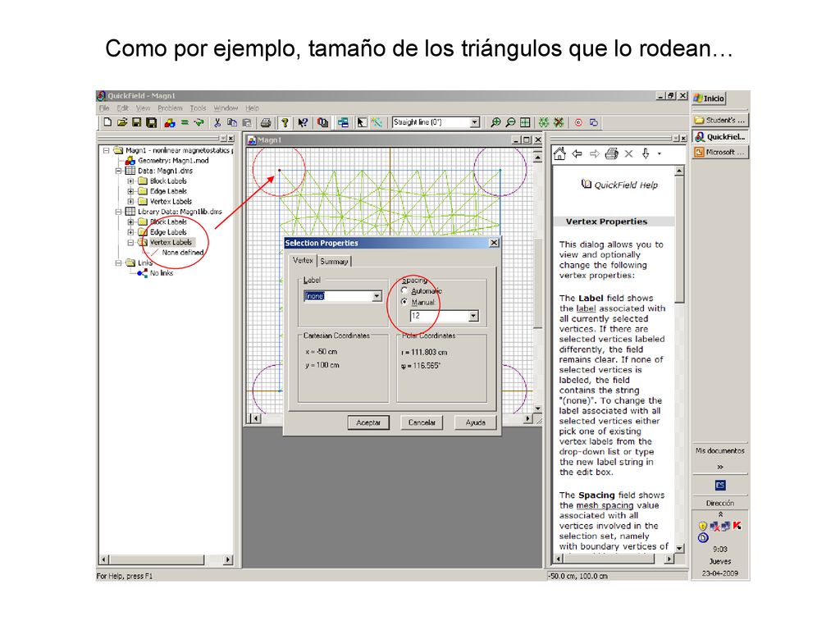
Task: Open the Tools menu
Action: tap(198, 107)
